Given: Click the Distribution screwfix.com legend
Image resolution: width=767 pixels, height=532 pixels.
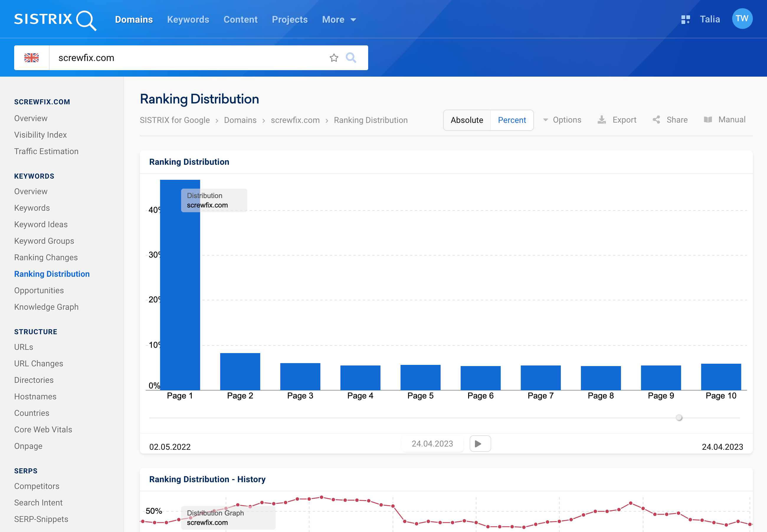Looking at the screenshot, I should coord(214,200).
